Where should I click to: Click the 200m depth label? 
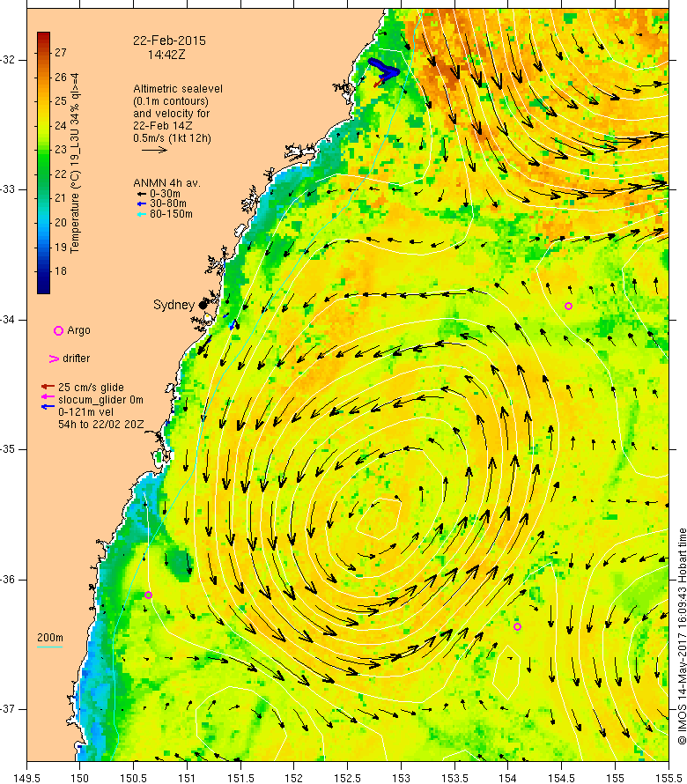pos(50,638)
